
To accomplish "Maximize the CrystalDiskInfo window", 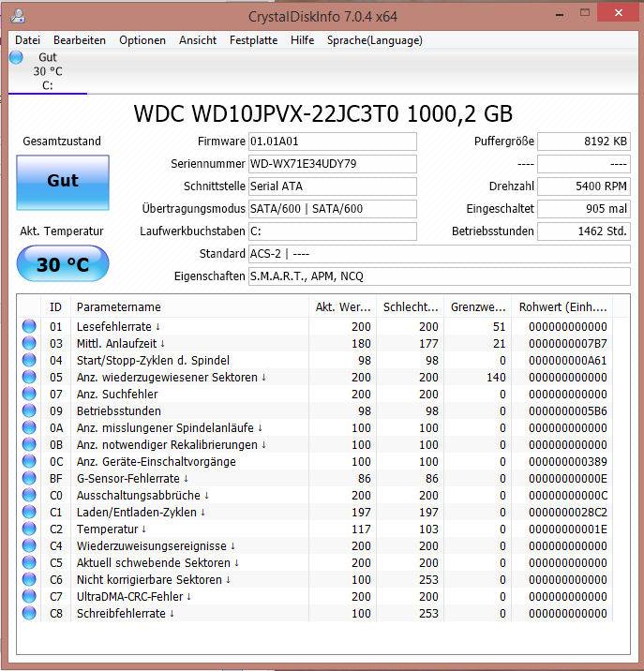I will click(585, 13).
